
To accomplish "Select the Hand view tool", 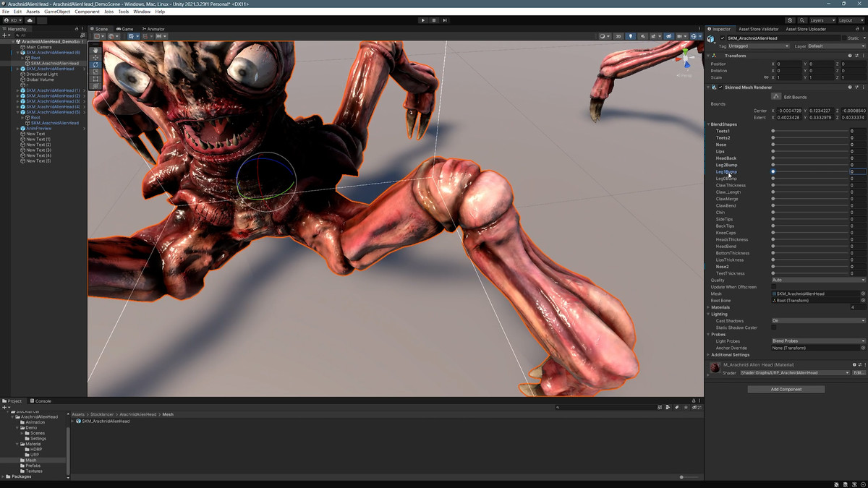I will [x=96, y=50].
